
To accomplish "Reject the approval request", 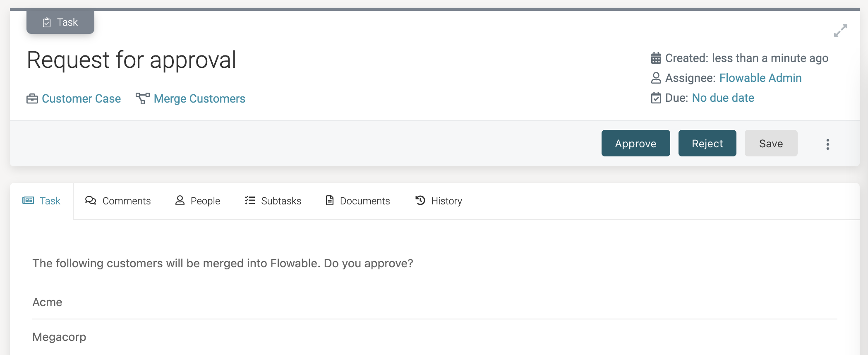I will point(707,144).
